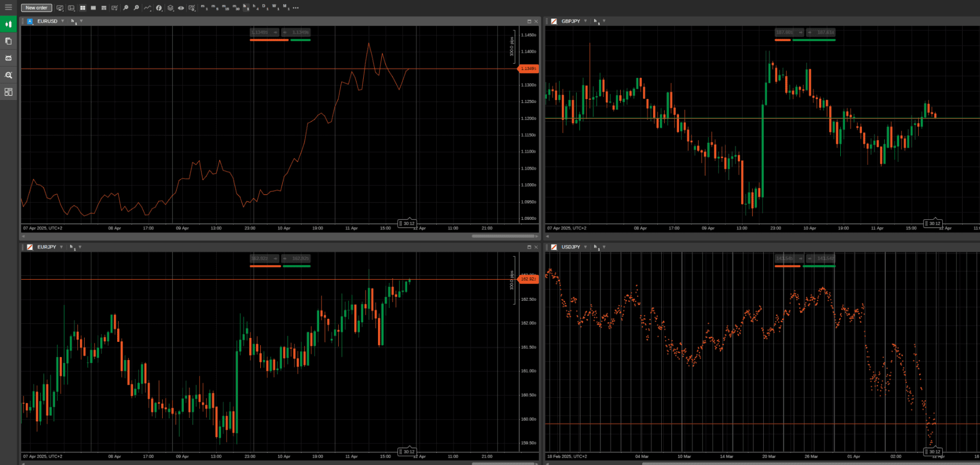Show more timeframes via ellipsis
Screen dimensions: 980x465
pyautogui.click(x=296, y=8)
